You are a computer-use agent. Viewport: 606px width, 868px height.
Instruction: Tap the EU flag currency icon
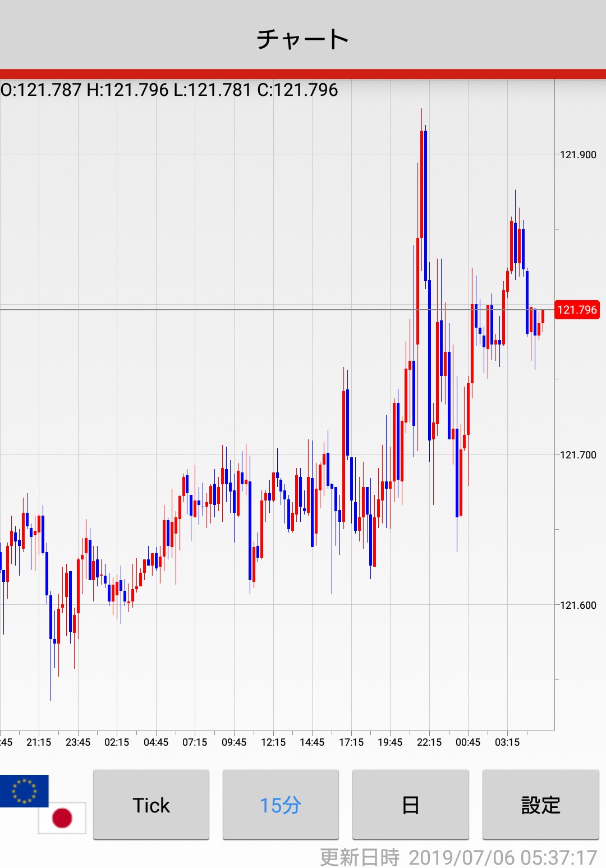(24, 790)
